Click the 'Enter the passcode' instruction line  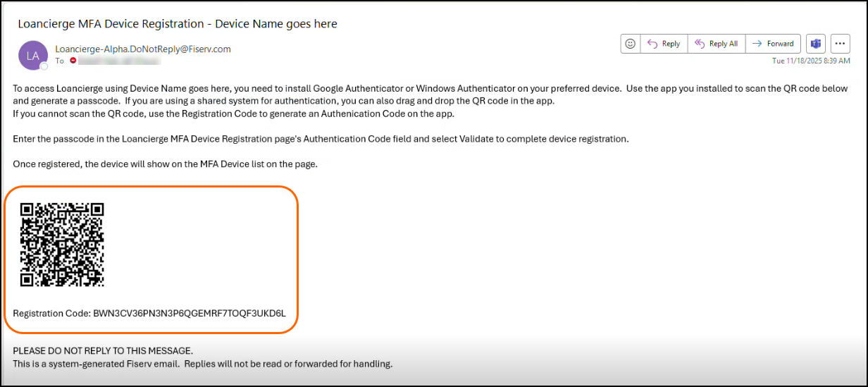(x=321, y=139)
